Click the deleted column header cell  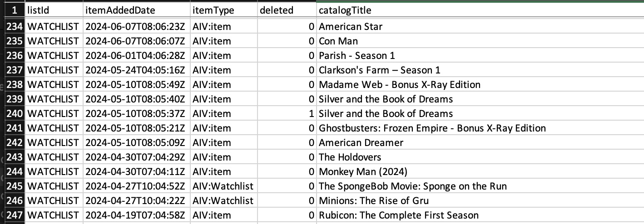click(x=287, y=10)
